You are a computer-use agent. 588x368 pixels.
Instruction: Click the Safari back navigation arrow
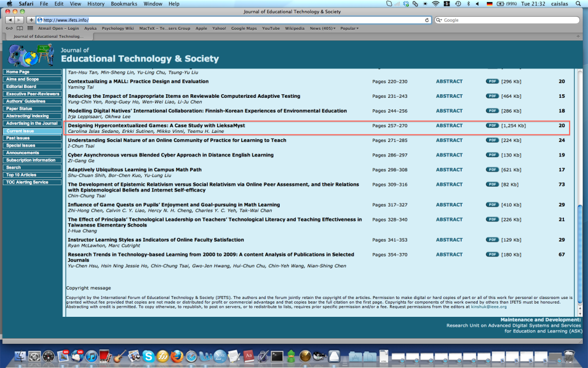tap(10, 20)
